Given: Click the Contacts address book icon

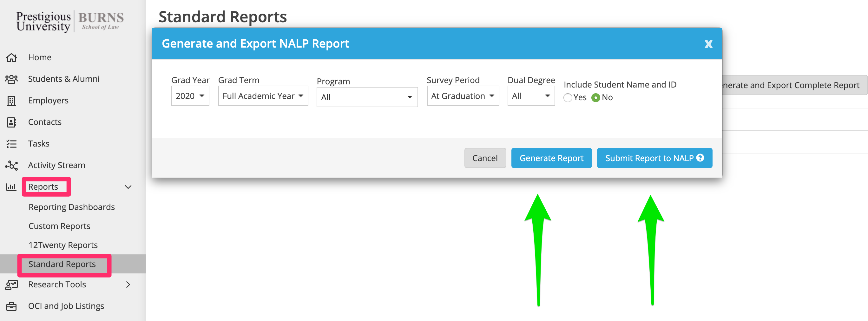Looking at the screenshot, I should tap(11, 122).
